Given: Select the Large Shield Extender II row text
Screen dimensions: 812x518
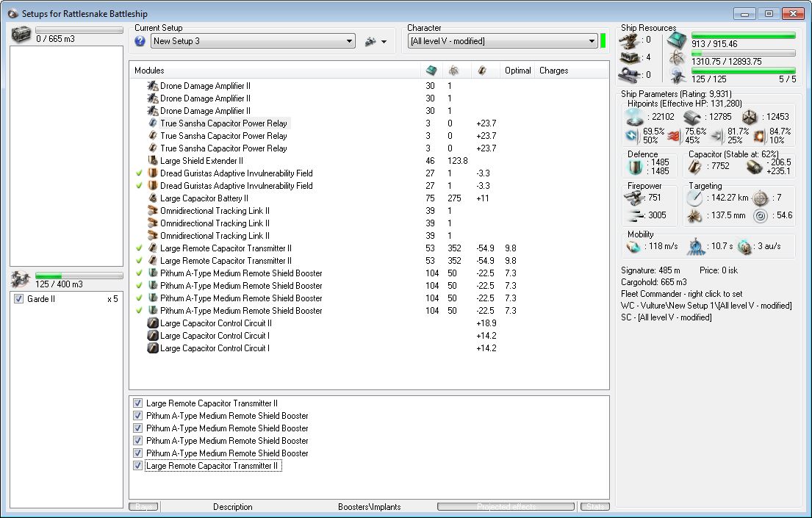Looking at the screenshot, I should [x=201, y=161].
